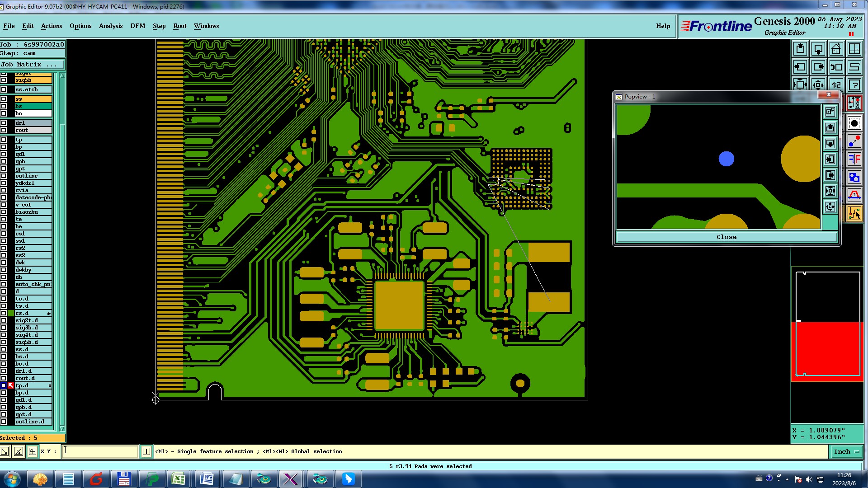868x488 pixels.
Task: Click Close button in Popview
Action: (726, 237)
